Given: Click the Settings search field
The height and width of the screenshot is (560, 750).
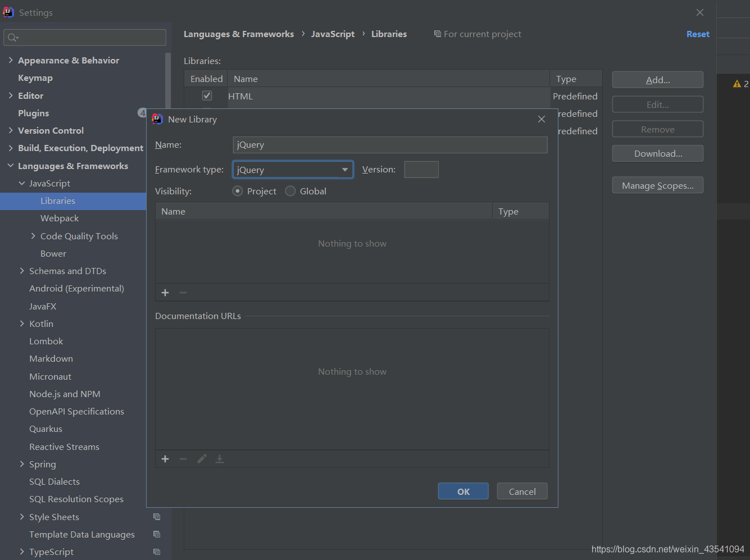Looking at the screenshot, I should tap(85, 38).
